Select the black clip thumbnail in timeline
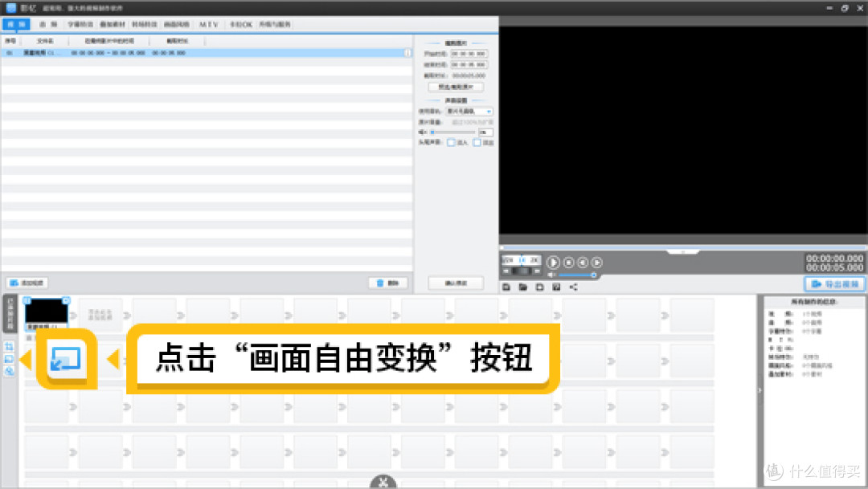Viewport: 868px width, 489px height. point(47,313)
